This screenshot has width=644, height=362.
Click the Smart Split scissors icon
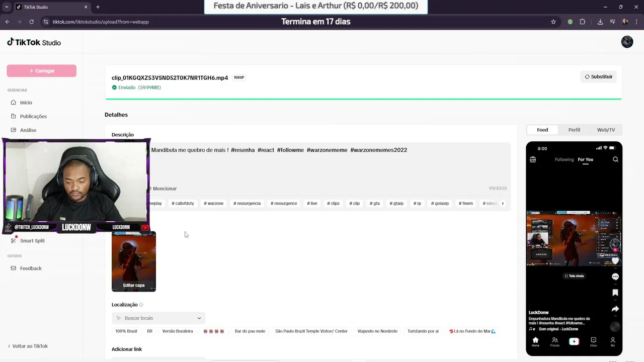tap(14, 241)
